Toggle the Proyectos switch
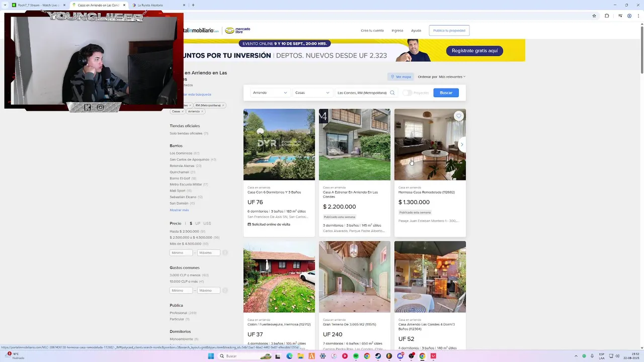644x362 pixels. (x=407, y=93)
